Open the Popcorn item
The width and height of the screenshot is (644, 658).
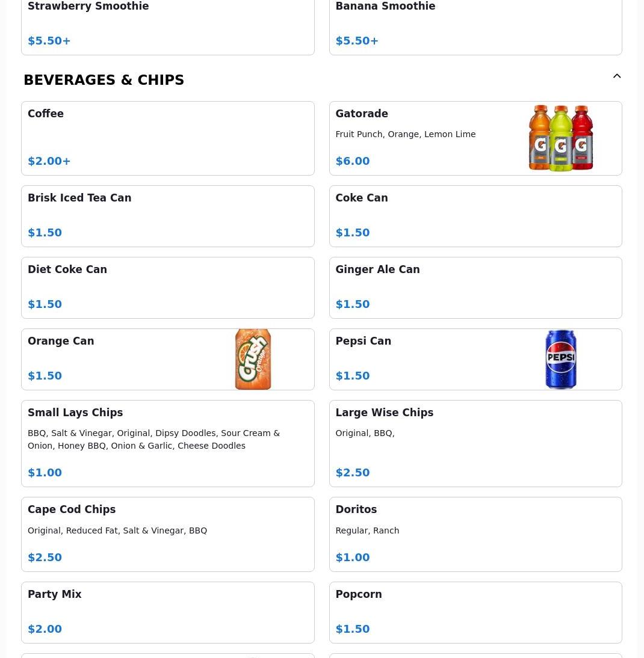(475, 612)
